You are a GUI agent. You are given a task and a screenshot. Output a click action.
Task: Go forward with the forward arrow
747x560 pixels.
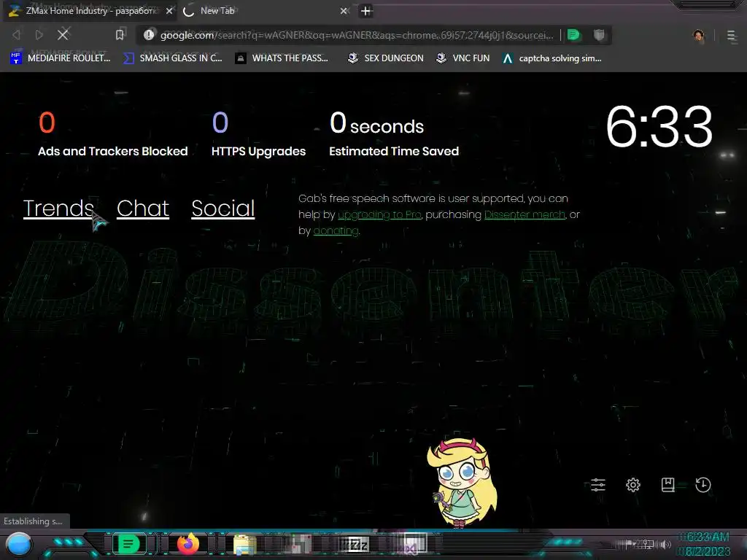pos(39,35)
